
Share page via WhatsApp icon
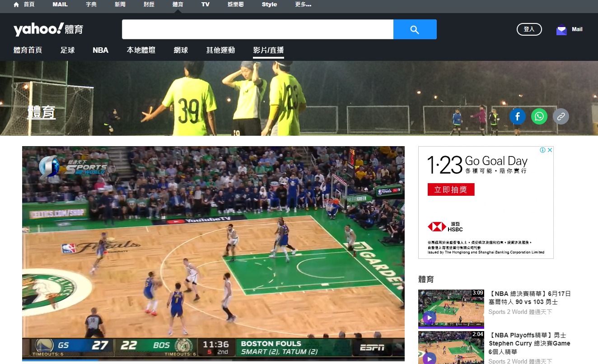pyautogui.click(x=539, y=116)
